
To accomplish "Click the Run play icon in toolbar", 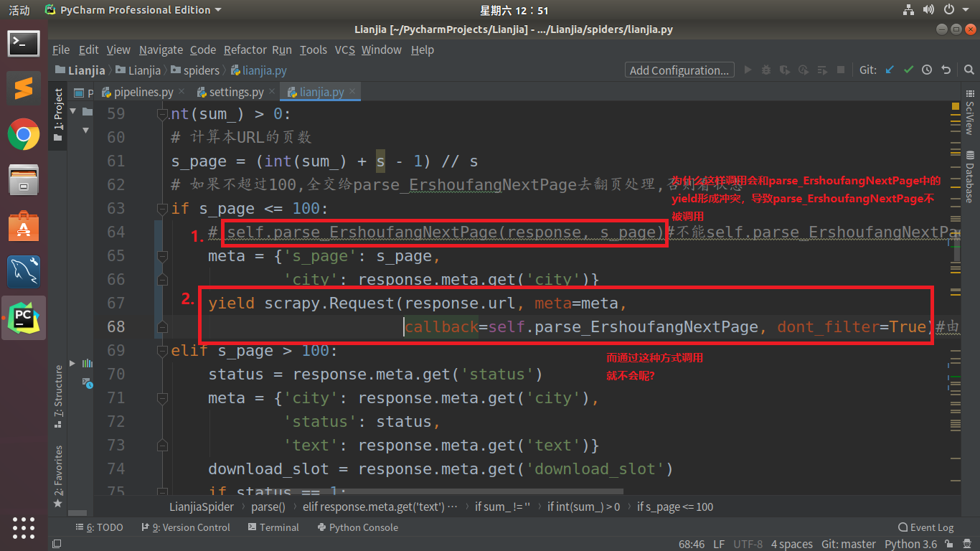I will click(748, 70).
